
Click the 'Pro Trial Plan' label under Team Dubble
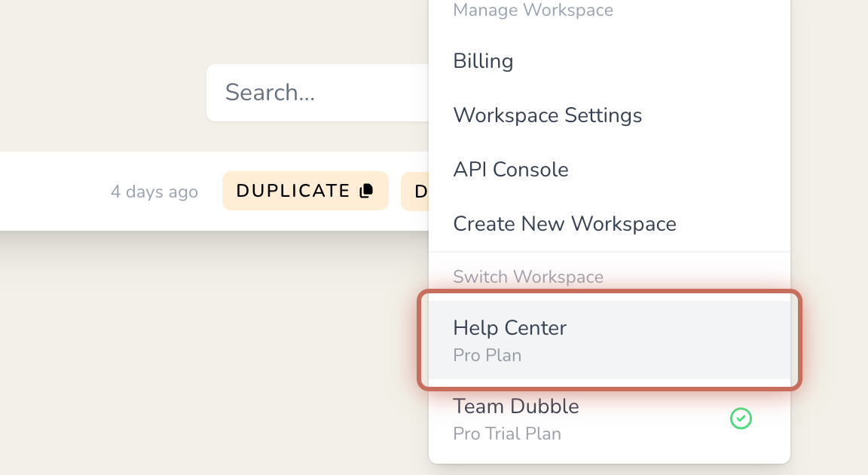(507, 434)
